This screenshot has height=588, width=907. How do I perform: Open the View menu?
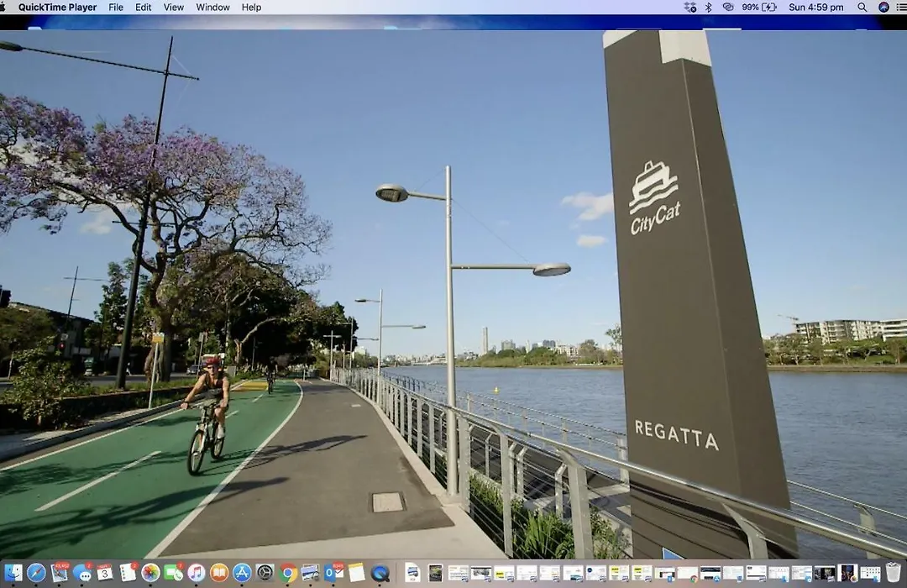174,7
